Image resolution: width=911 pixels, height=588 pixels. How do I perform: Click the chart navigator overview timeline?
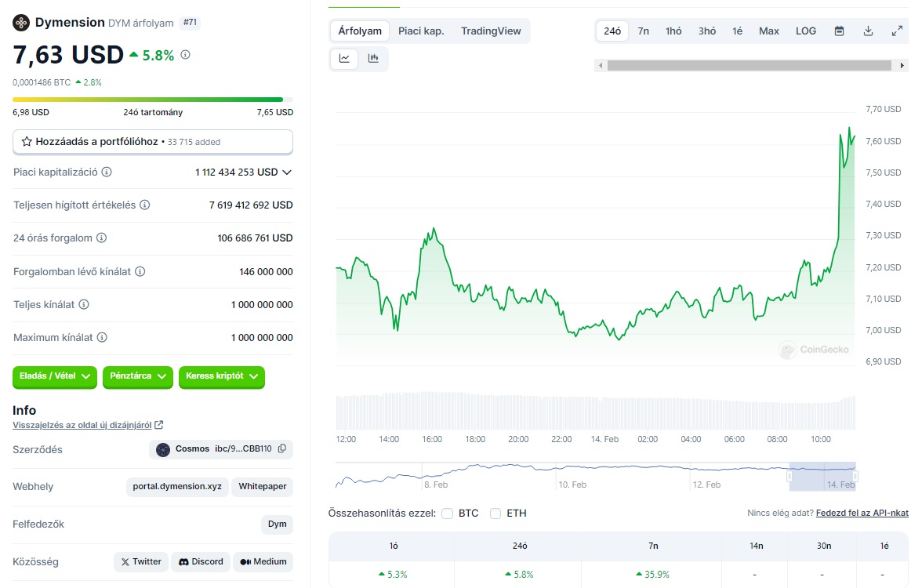click(x=596, y=477)
